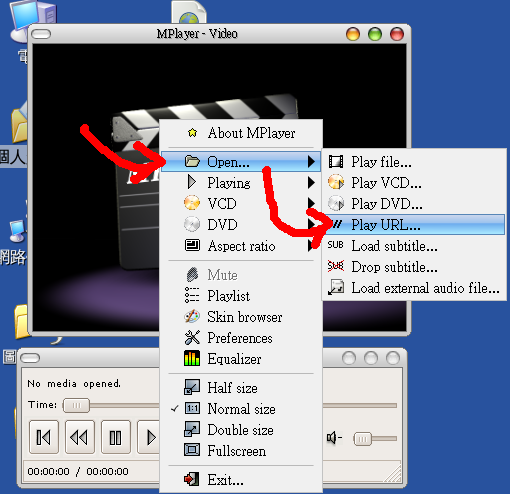
Task: Expand the Playing submenu arrow
Action: [x=311, y=183]
